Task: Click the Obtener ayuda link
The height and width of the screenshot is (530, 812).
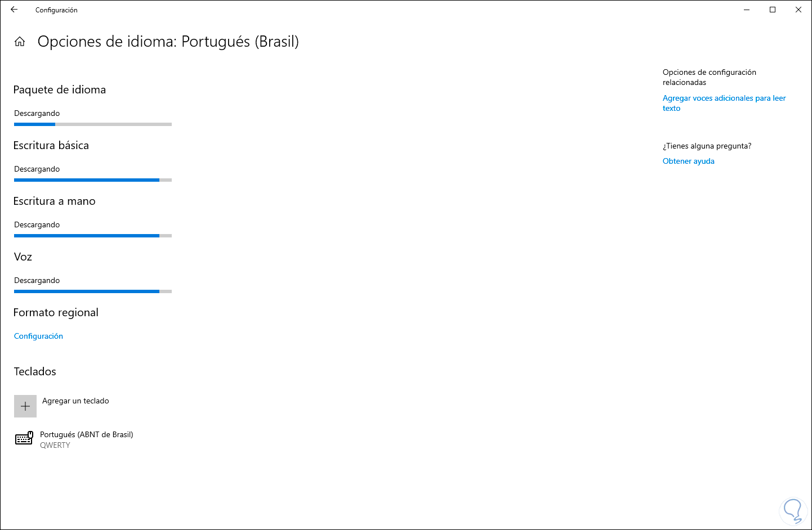Action: click(688, 161)
